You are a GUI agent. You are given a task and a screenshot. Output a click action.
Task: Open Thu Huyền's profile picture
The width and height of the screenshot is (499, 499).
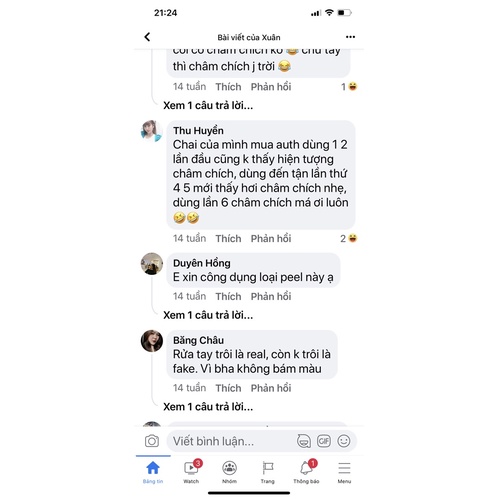152,131
